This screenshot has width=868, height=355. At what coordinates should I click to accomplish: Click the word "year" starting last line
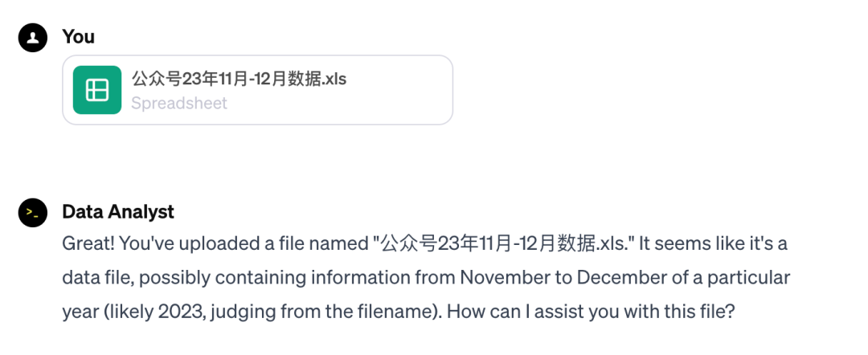(78, 312)
